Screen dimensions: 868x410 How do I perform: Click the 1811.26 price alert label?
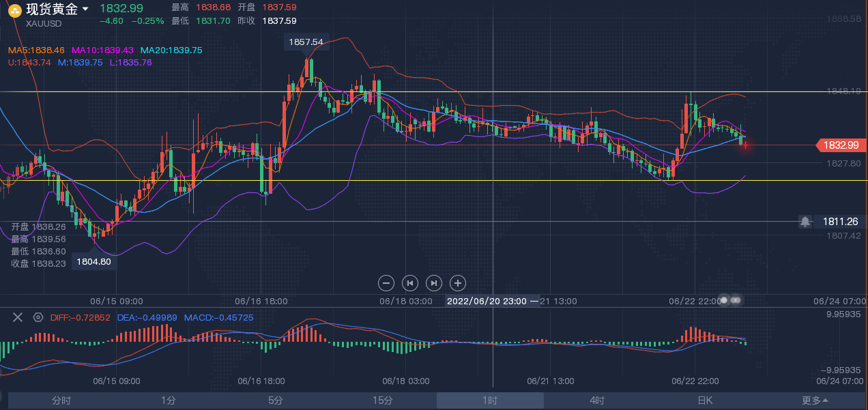click(x=840, y=222)
